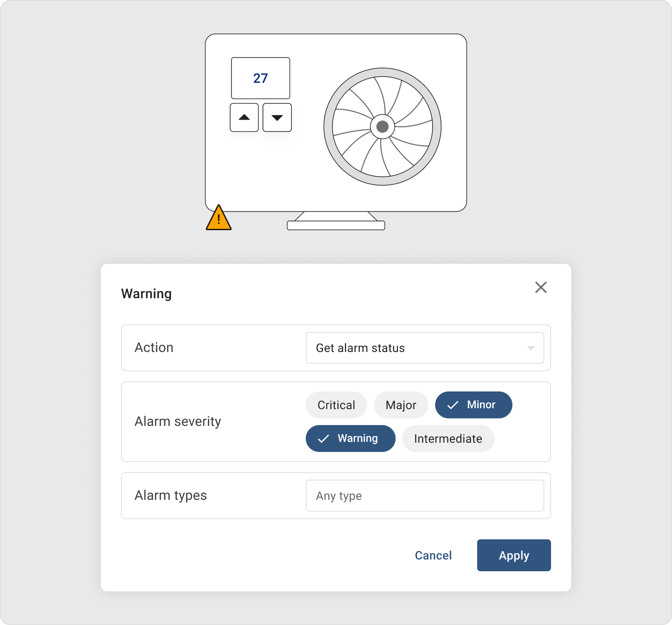Click the Alarm severity label

(x=178, y=421)
